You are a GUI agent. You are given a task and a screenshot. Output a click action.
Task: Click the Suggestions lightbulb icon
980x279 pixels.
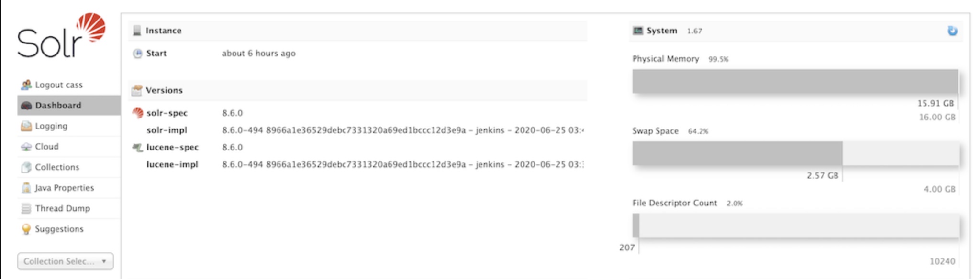click(26, 229)
